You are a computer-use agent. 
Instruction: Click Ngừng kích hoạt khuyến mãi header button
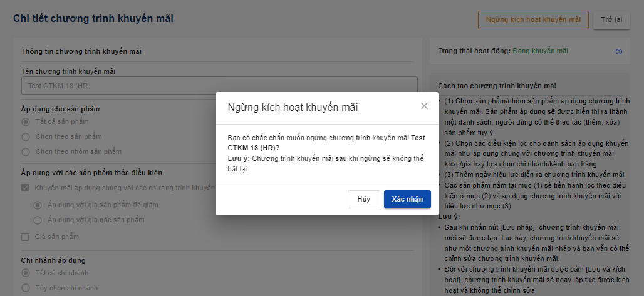pos(533,19)
